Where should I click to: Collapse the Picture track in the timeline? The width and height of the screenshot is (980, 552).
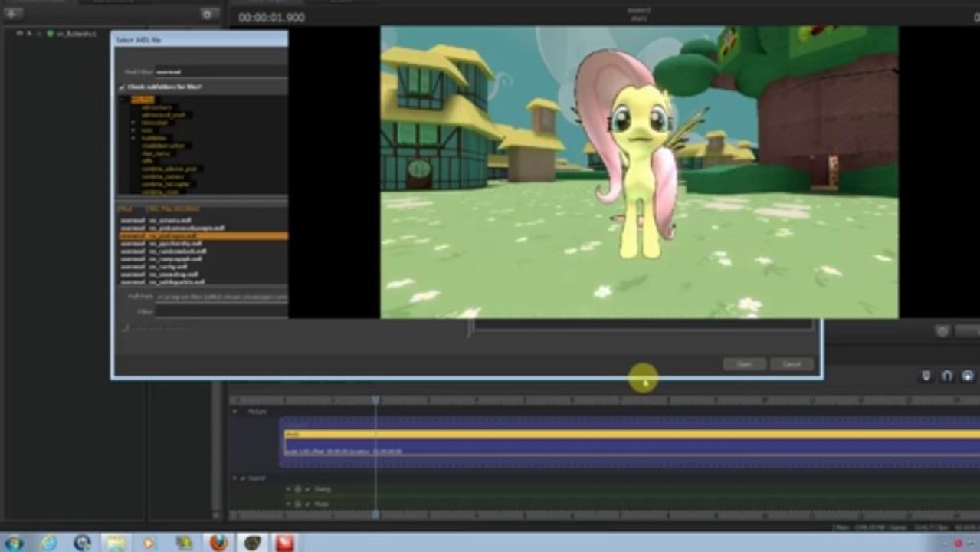[235, 412]
